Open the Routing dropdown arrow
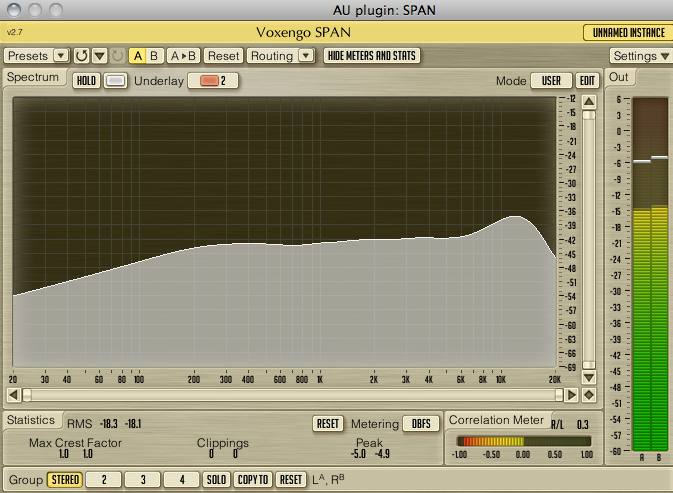The image size is (673, 493). click(306, 56)
